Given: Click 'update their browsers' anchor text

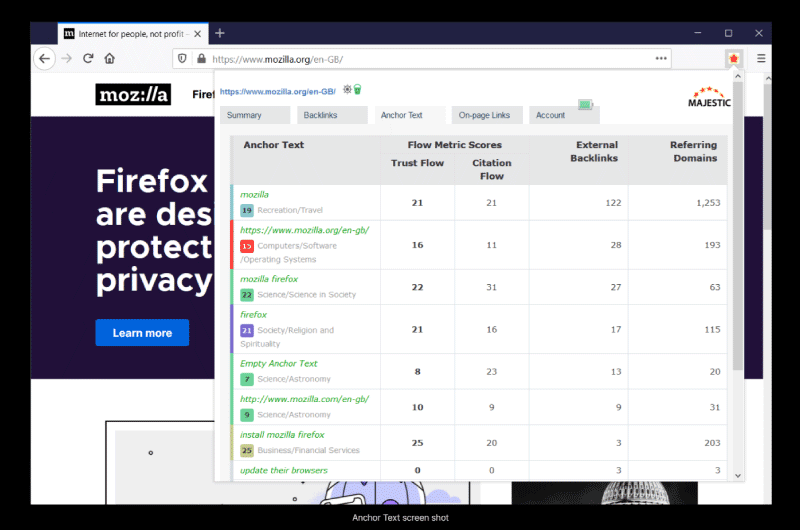Looking at the screenshot, I should click(284, 470).
